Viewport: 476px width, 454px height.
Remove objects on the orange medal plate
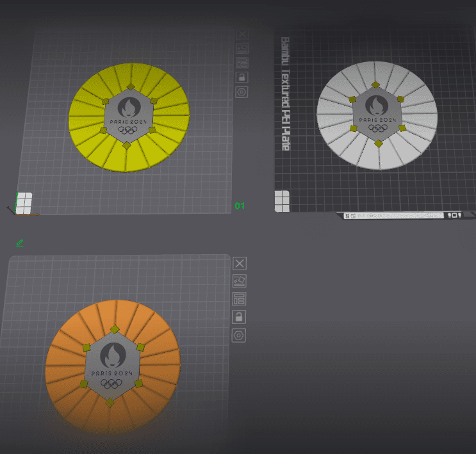click(240, 263)
